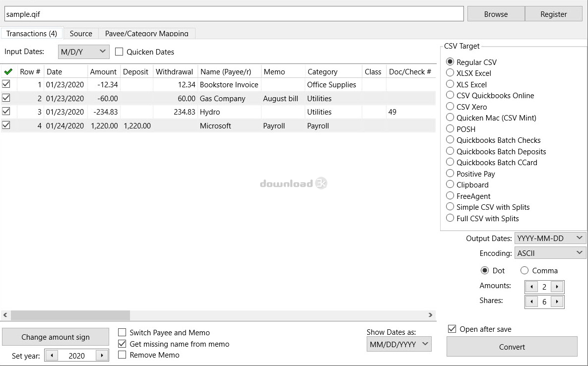Screen dimensions: 588x366
Task: Enable the Remove Memo checkbox
Action: coord(122,355)
